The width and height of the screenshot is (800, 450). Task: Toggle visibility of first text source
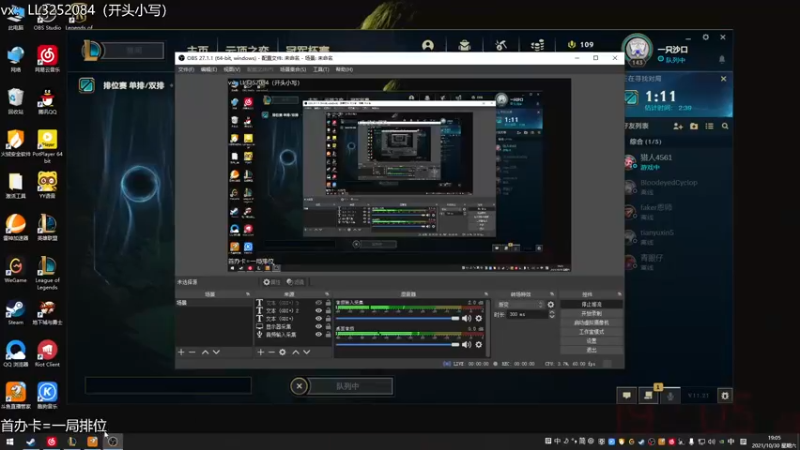[x=318, y=303]
